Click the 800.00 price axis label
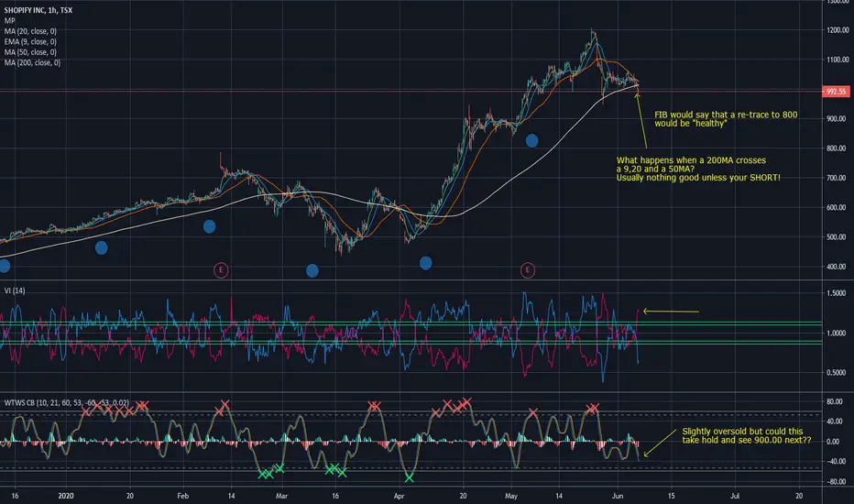Image resolution: width=854 pixels, height=504 pixels. [x=838, y=148]
